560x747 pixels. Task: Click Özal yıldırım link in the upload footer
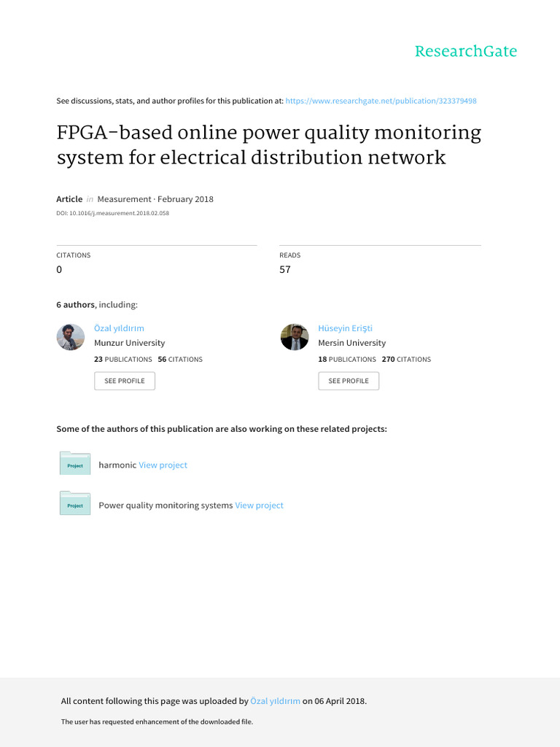click(x=275, y=701)
